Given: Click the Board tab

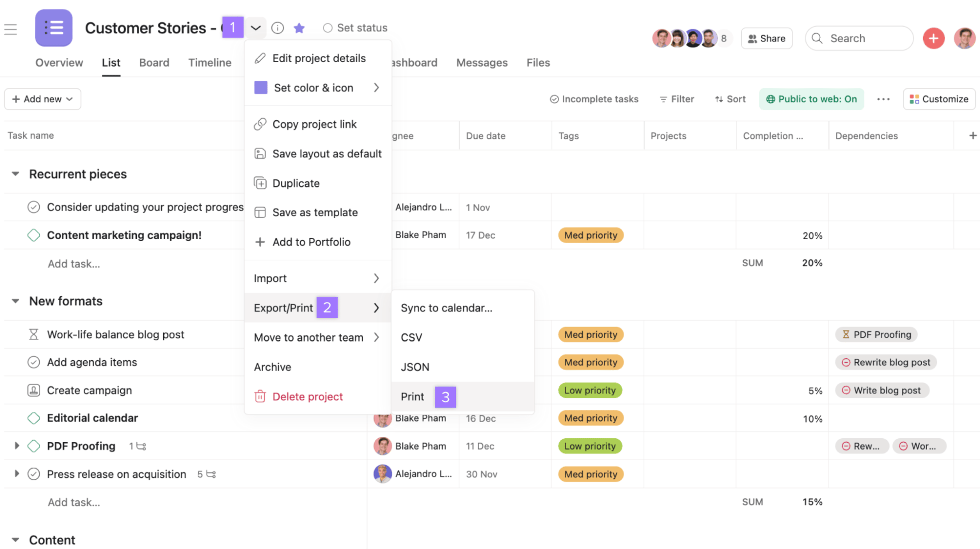Looking at the screenshot, I should 154,62.
